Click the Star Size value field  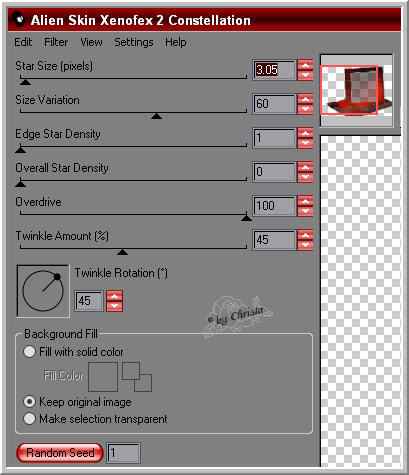pos(274,70)
